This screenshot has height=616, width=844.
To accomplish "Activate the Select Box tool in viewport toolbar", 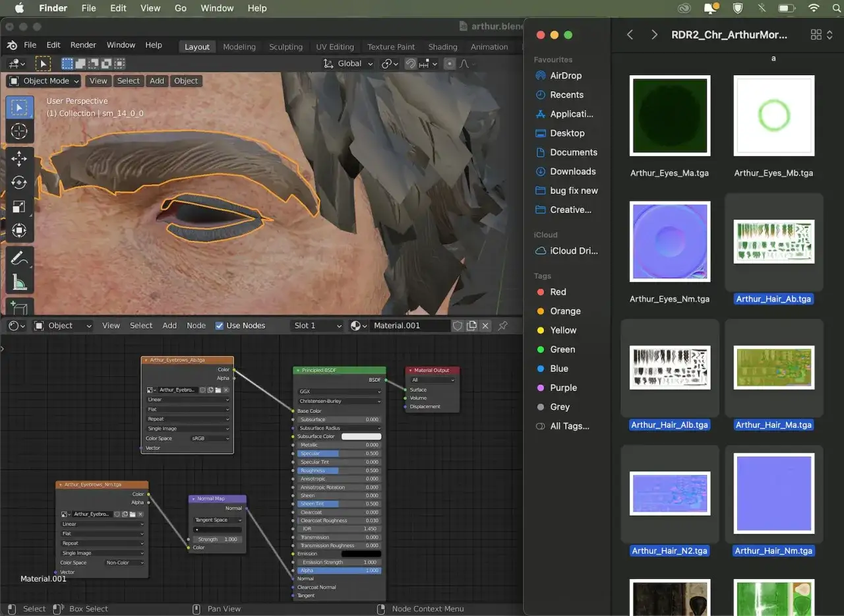I will click(19, 108).
